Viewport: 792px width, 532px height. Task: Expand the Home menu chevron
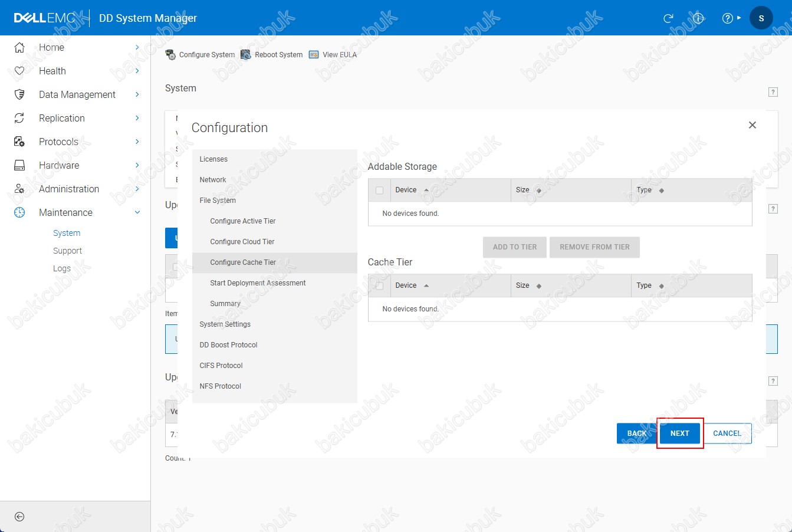[137, 47]
